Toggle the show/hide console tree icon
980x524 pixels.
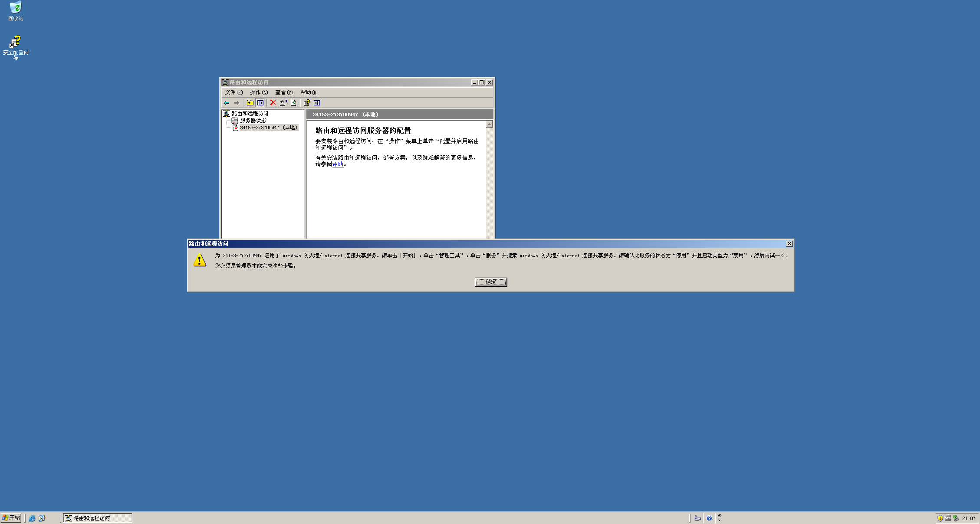[260, 103]
